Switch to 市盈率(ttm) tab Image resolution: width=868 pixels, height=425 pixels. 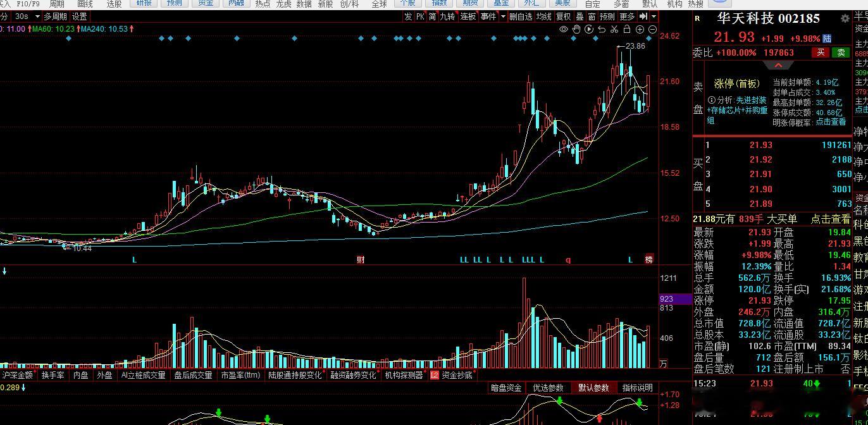(x=240, y=375)
